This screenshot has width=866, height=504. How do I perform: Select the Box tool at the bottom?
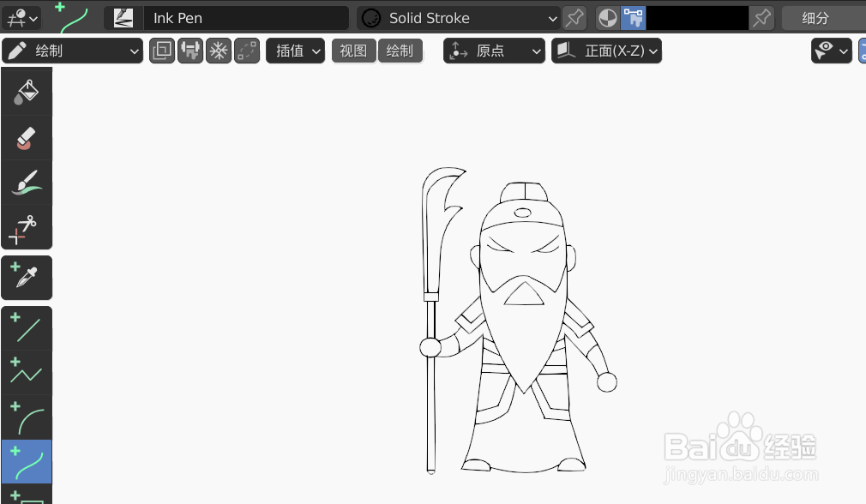[x=27, y=495]
